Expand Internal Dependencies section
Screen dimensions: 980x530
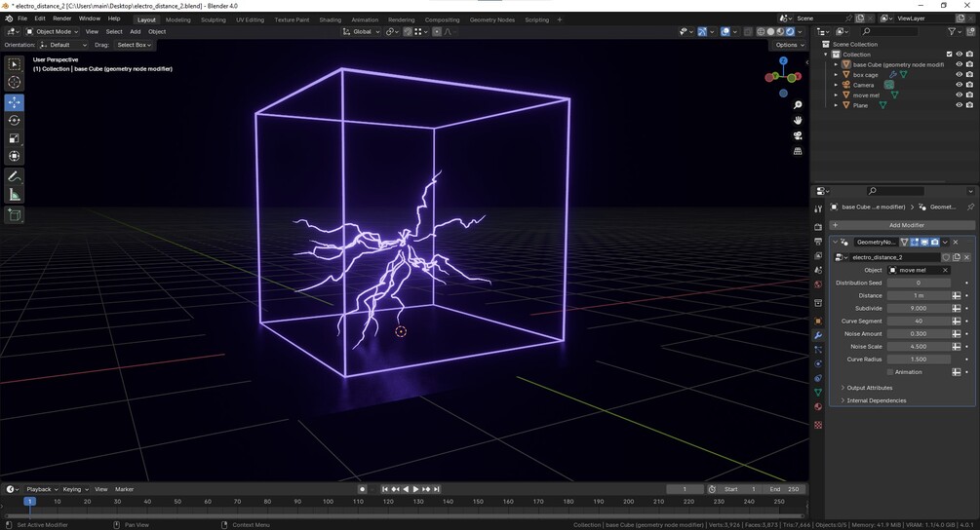coord(876,400)
